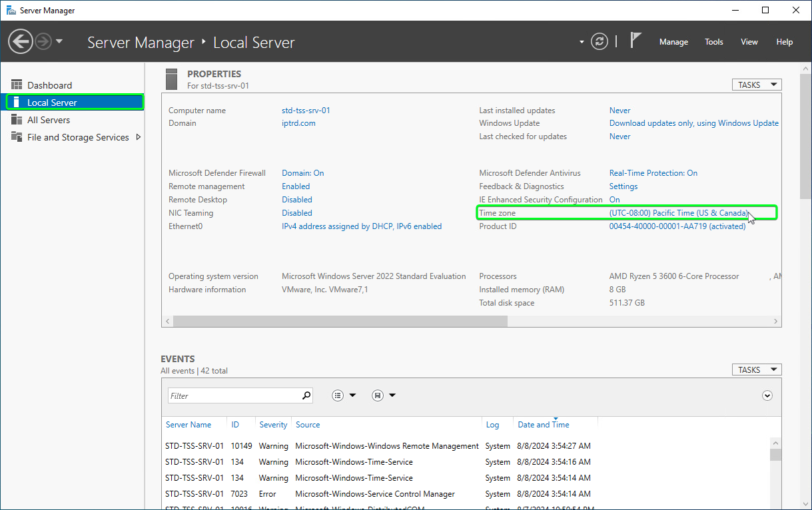Open the Help menu
The height and width of the screenshot is (510, 812).
click(x=785, y=42)
